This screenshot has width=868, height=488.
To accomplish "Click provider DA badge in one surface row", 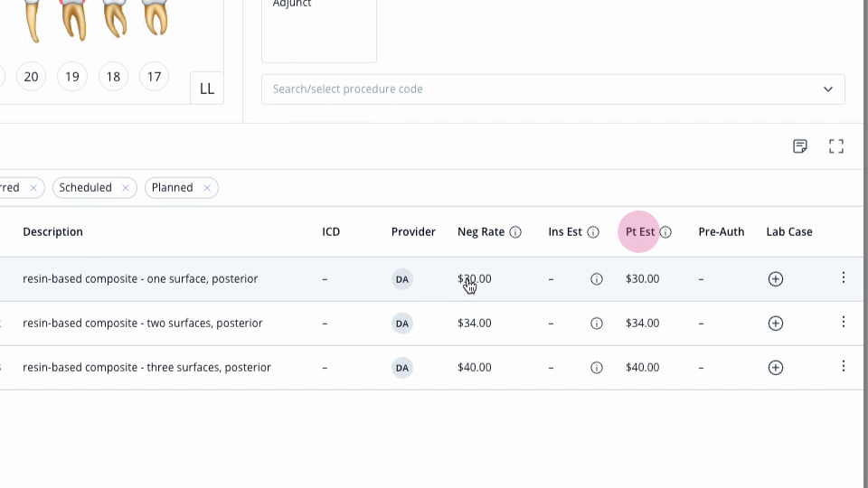I will [401, 279].
